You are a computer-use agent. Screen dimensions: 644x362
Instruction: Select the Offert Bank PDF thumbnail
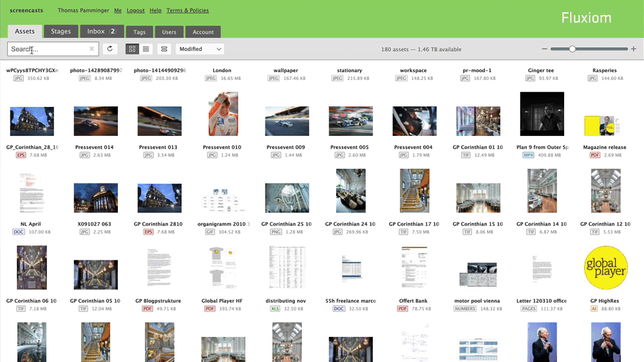(x=414, y=267)
